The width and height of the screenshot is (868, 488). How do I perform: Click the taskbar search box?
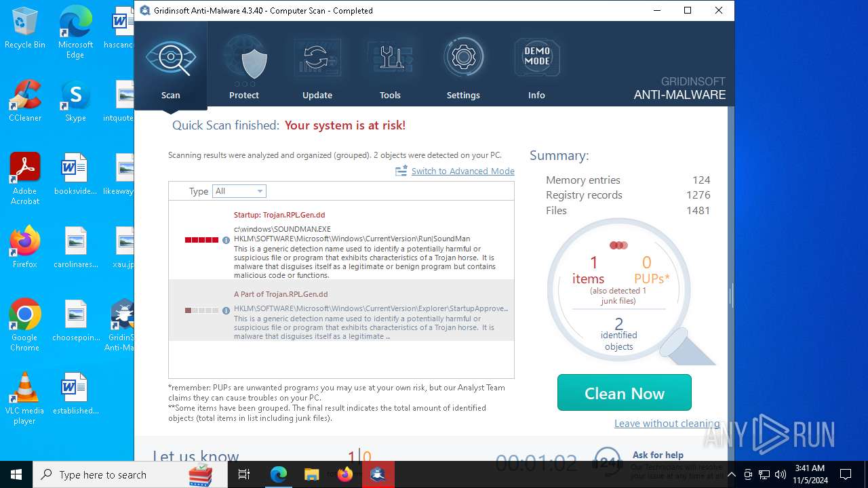point(130,474)
